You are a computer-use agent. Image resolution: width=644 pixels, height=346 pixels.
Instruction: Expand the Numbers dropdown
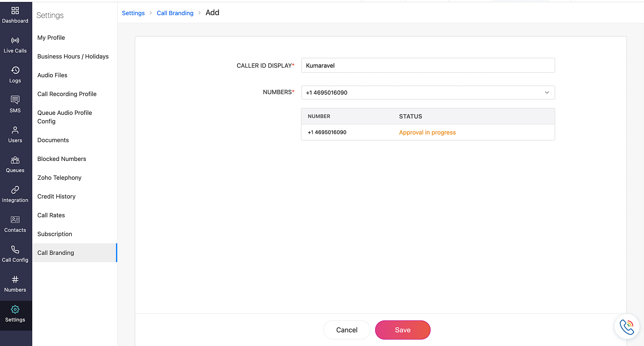[428, 93]
